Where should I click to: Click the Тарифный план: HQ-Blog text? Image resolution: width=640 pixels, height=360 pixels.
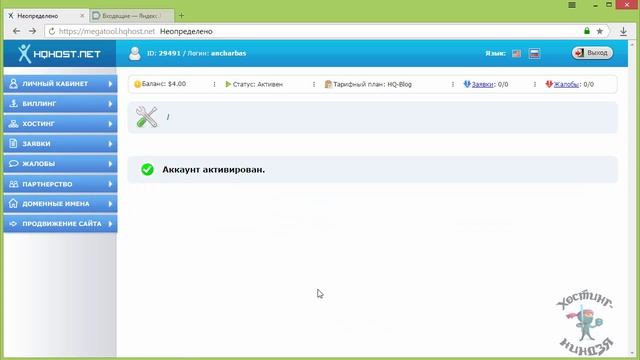pyautogui.click(x=372, y=84)
